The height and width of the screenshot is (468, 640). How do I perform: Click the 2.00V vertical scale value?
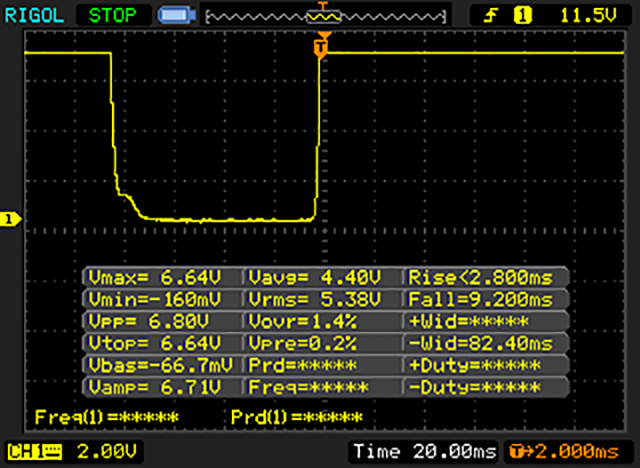point(107,452)
